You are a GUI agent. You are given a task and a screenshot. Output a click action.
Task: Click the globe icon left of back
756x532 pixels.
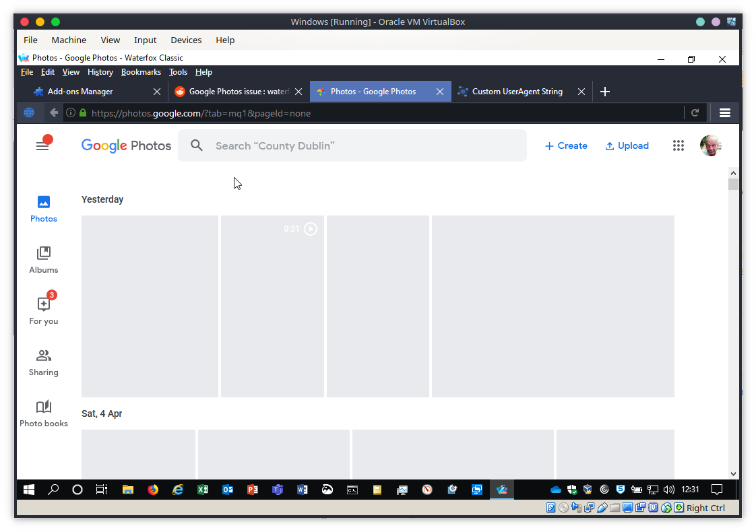(x=29, y=112)
